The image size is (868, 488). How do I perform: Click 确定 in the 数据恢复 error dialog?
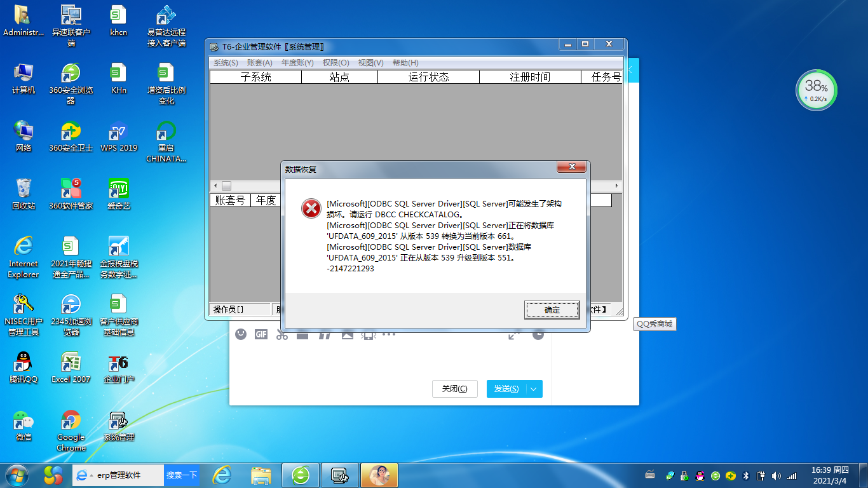pos(552,310)
